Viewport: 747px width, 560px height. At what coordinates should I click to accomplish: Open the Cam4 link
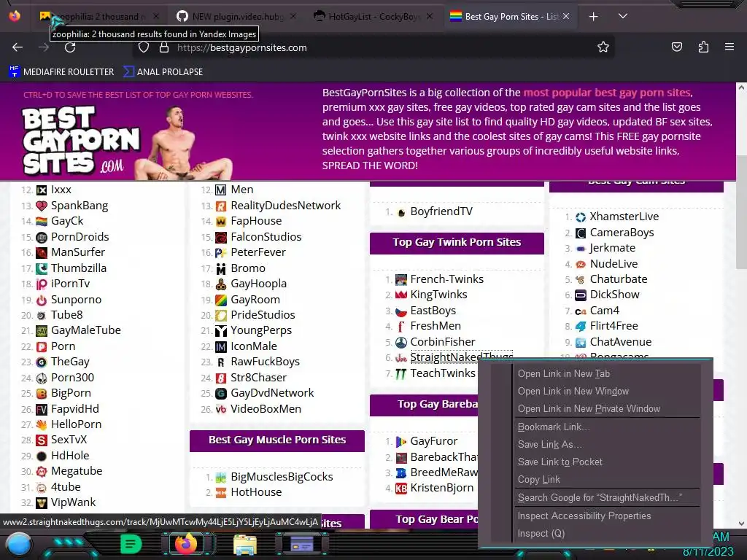[605, 311]
